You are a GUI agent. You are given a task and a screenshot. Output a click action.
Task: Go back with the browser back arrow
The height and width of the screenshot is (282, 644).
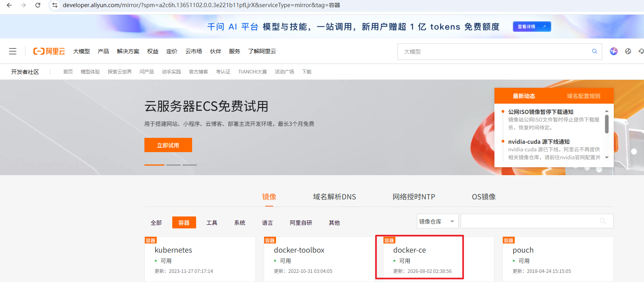pyautogui.click(x=9, y=5)
